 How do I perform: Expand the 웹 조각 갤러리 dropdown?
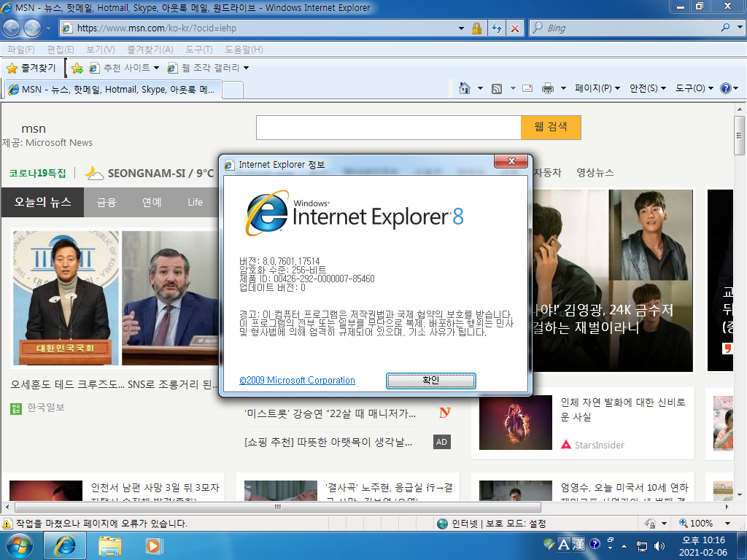tap(247, 68)
